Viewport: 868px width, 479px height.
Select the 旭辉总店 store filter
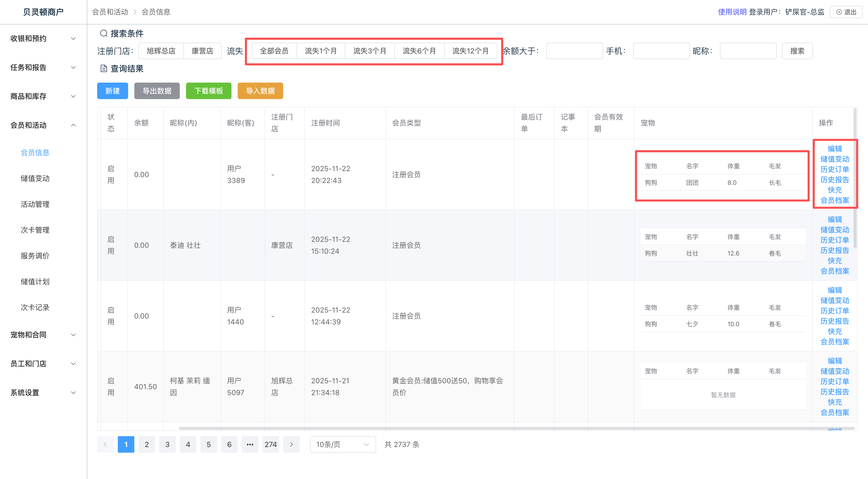(x=161, y=51)
